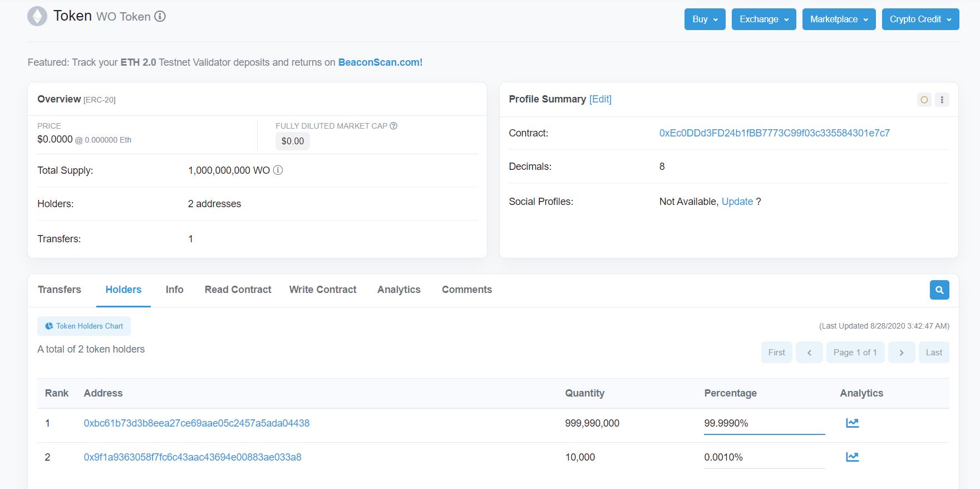Click the Percentage column header
Screen dimensions: 980x489
coord(730,393)
